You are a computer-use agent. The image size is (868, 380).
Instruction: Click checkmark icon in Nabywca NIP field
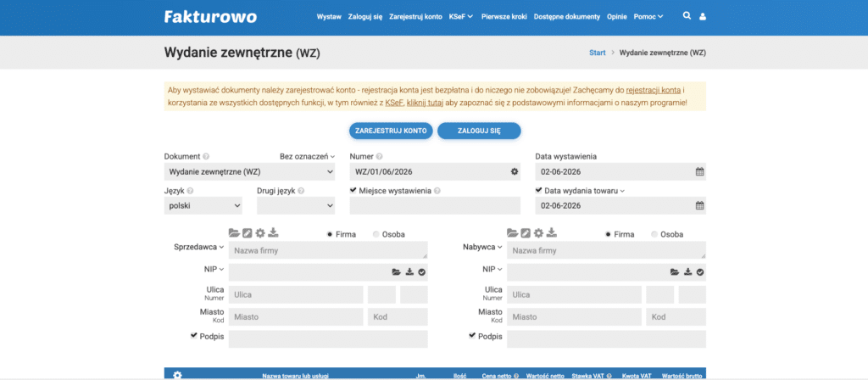[x=699, y=272]
